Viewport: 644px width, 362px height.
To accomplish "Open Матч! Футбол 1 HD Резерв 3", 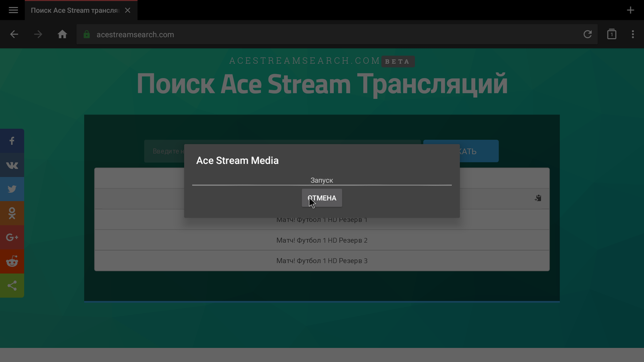I will click(322, 261).
